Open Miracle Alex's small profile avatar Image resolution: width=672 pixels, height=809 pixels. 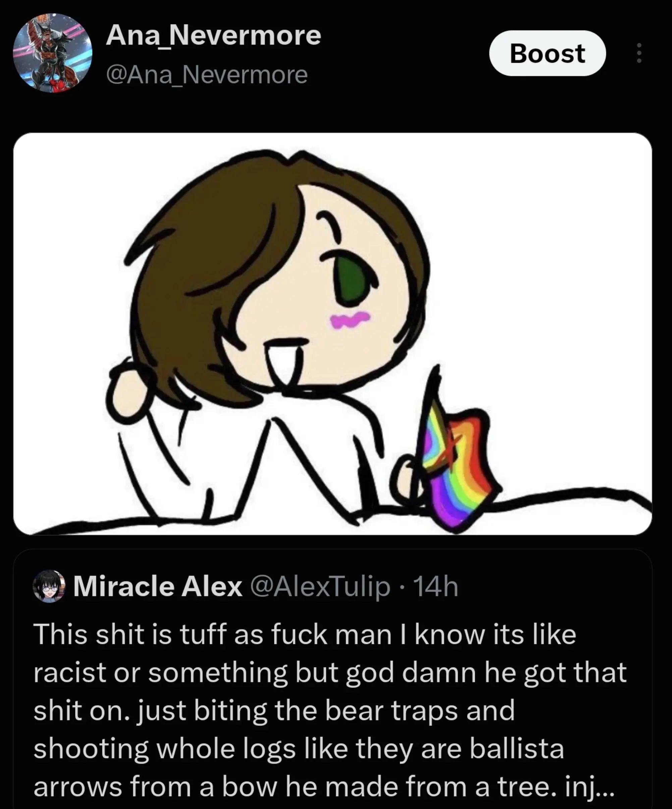(49, 587)
